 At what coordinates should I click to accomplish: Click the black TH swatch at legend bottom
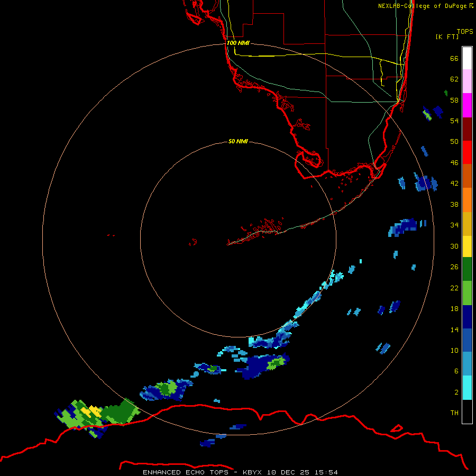(467, 411)
